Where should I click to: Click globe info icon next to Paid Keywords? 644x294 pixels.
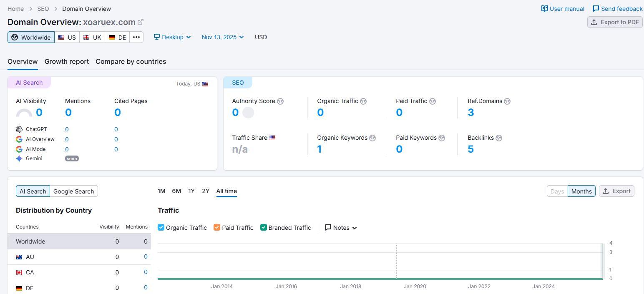(442, 138)
